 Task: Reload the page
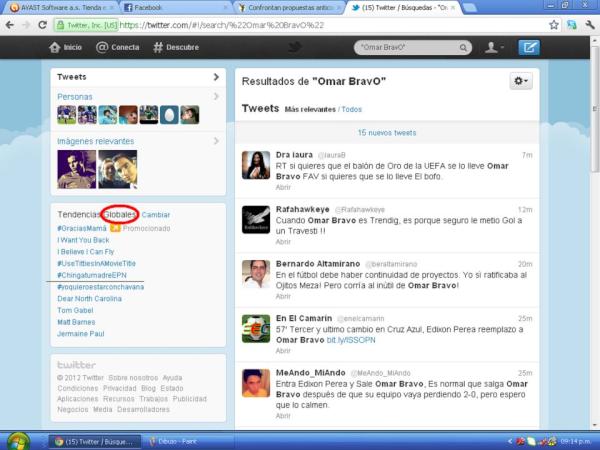(43, 25)
